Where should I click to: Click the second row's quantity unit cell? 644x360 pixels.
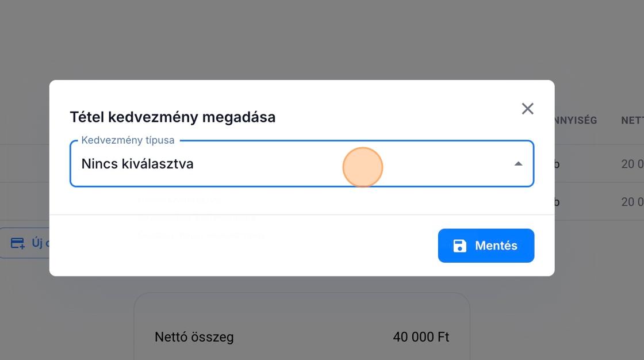coord(557,202)
